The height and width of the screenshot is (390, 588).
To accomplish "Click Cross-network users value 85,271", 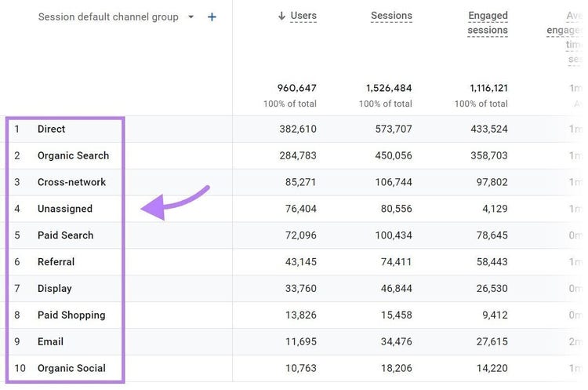I will coord(301,182).
